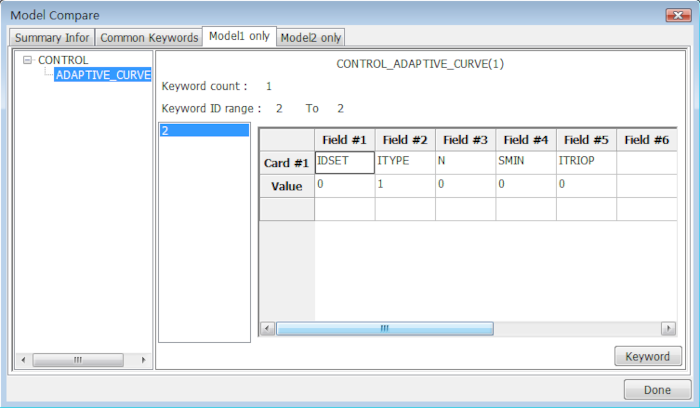Select the ITRIOP cell
Image resolution: width=700 pixels, height=408 pixels.
click(586, 162)
